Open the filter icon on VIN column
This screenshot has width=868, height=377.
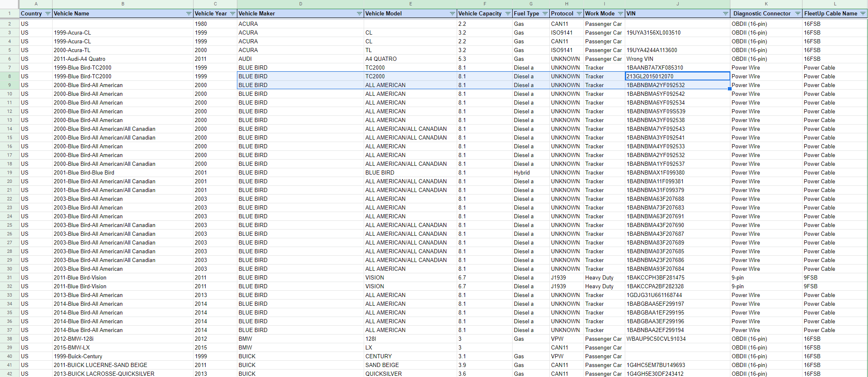[x=726, y=13]
